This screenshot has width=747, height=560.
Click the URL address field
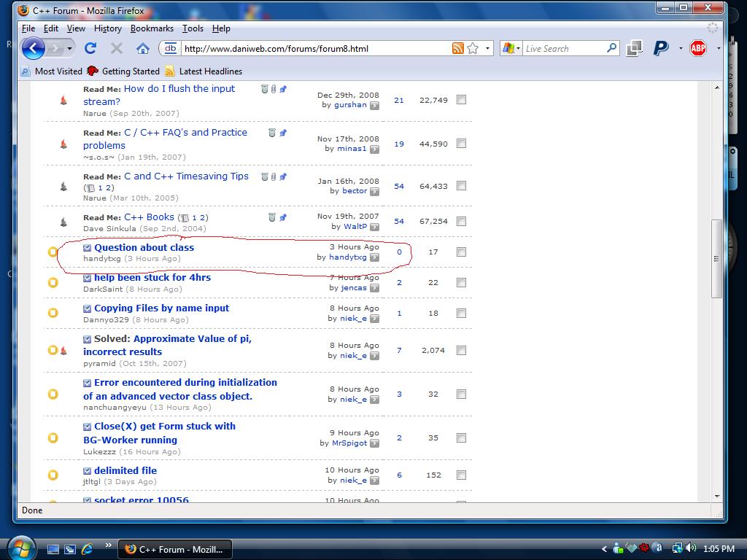pos(315,49)
